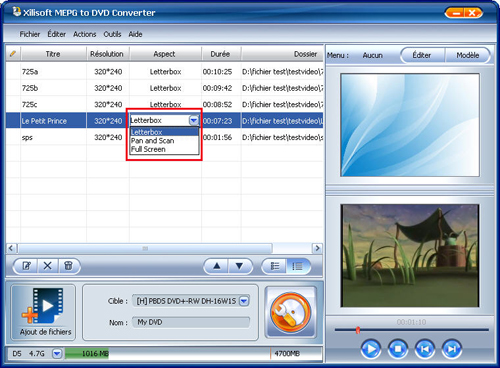500x368 pixels.
Task: Move selected file up with arrow
Action: (217, 266)
